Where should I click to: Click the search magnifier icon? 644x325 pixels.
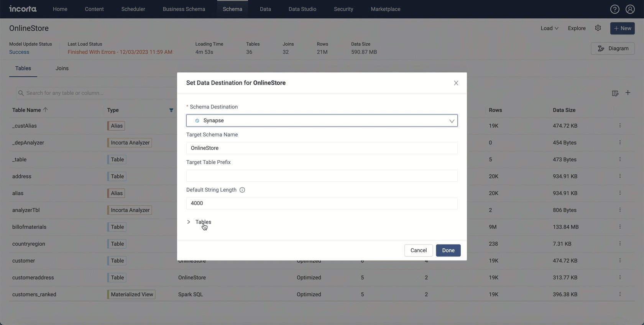[21, 93]
